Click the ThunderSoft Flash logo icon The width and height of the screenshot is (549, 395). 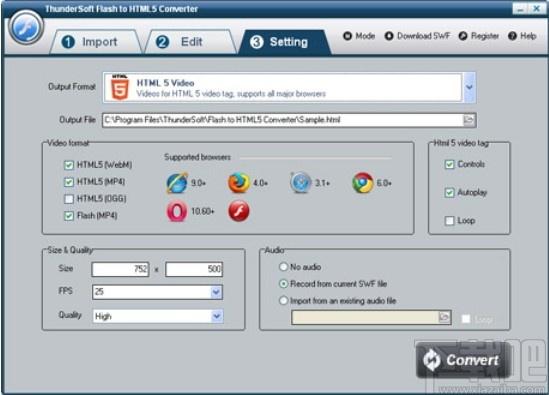(x=26, y=27)
